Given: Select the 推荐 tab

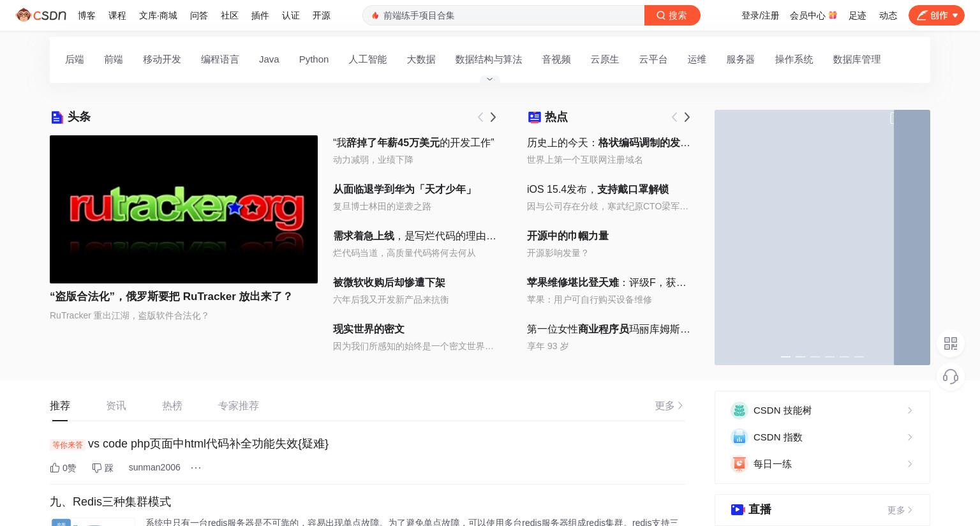Looking at the screenshot, I should 60,405.
